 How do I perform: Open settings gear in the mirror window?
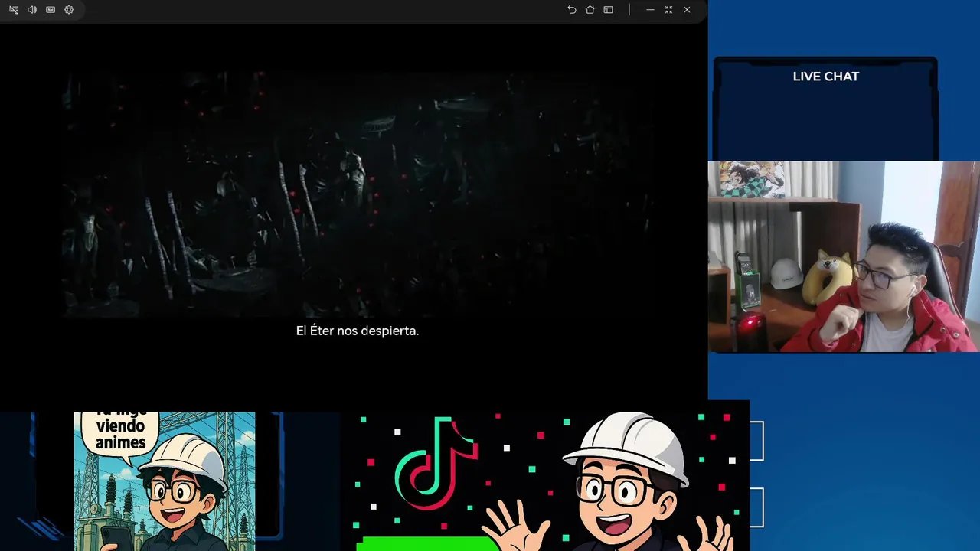pyautogui.click(x=69, y=10)
